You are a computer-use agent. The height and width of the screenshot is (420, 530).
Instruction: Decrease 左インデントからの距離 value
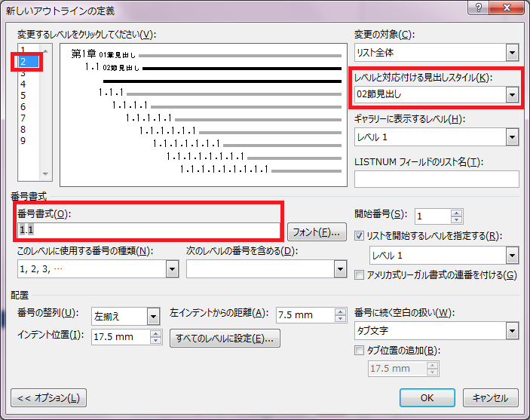coord(340,318)
